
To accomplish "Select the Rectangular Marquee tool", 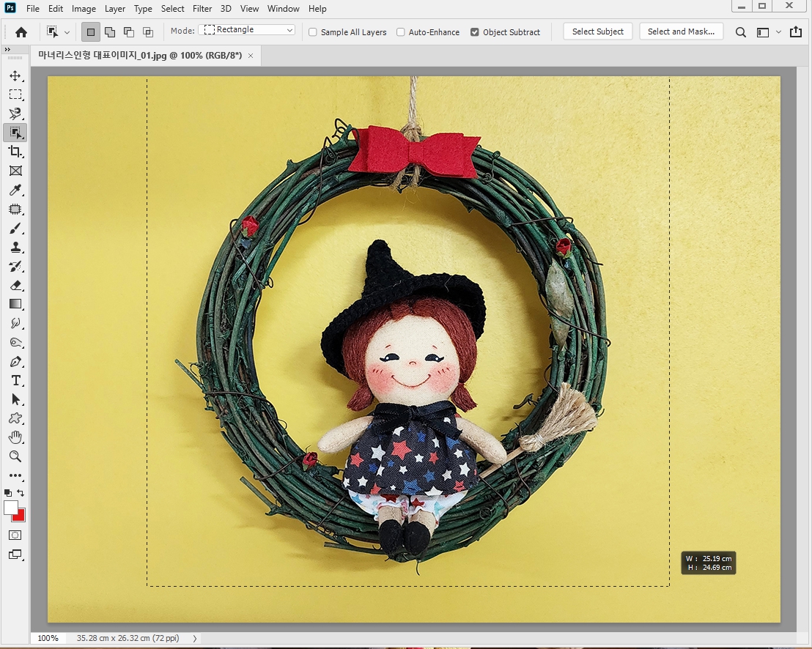I will coord(15,94).
